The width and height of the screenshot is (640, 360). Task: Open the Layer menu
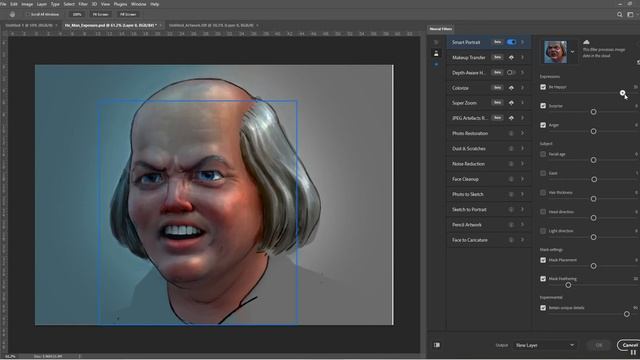42,4
